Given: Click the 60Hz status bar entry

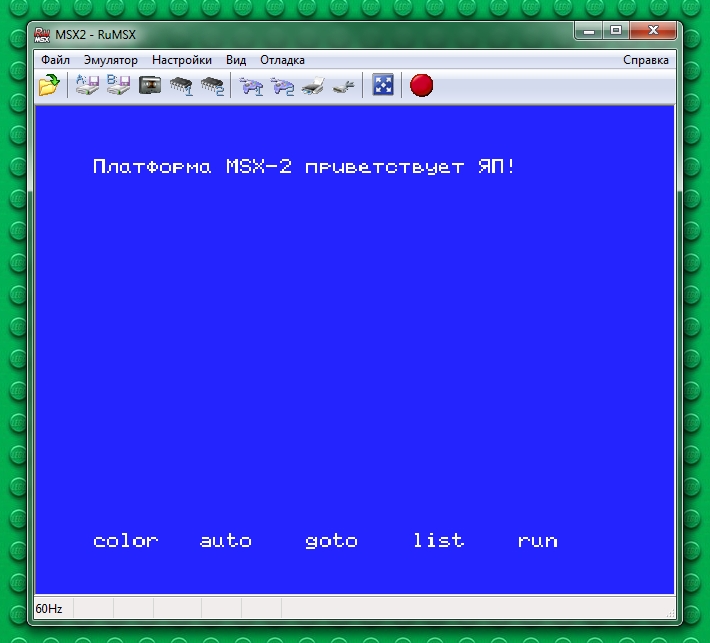Looking at the screenshot, I should coord(49,609).
